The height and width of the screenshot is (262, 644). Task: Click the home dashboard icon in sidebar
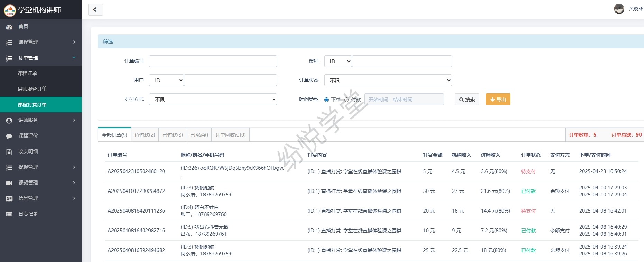click(x=9, y=27)
